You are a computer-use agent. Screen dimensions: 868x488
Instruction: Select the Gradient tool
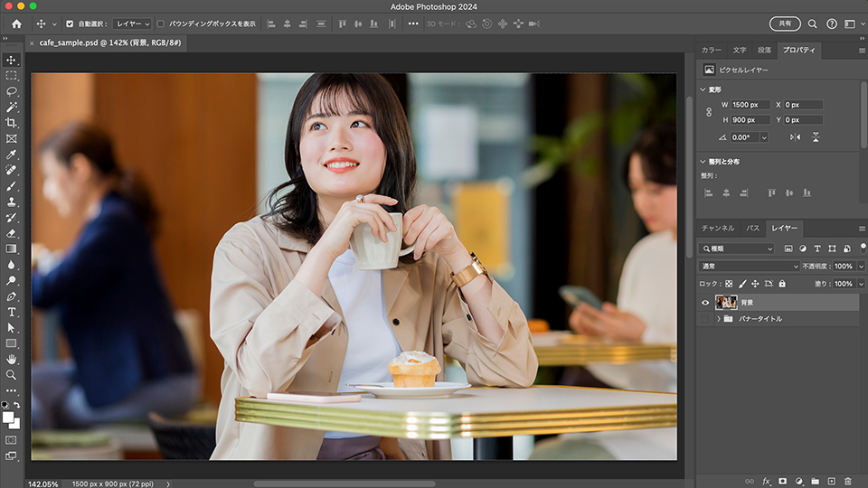click(x=11, y=249)
